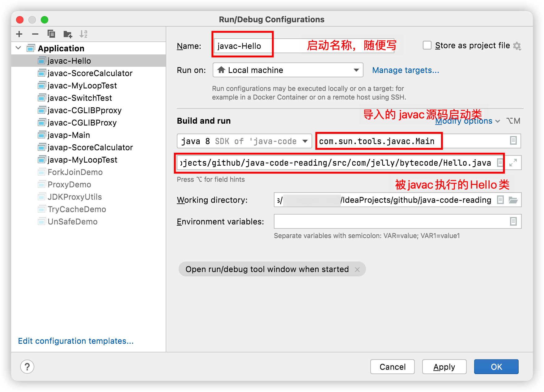
Task: Click the browse folder icon for Working directory
Action: point(513,200)
